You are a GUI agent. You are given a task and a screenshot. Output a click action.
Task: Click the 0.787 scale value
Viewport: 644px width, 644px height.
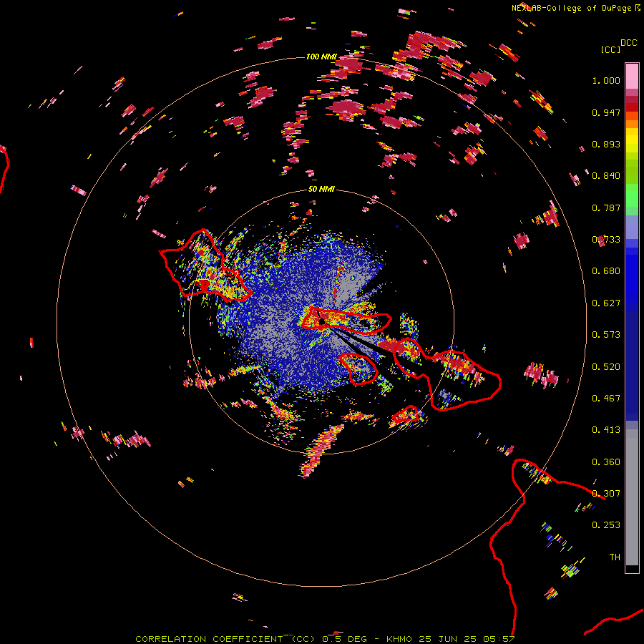[x=606, y=208]
